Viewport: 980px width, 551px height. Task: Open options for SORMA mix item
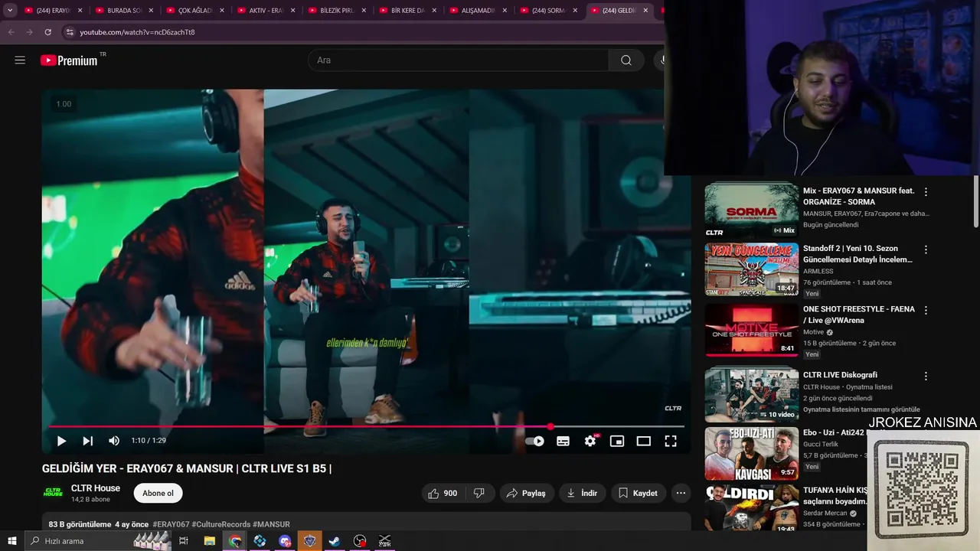pyautogui.click(x=926, y=192)
